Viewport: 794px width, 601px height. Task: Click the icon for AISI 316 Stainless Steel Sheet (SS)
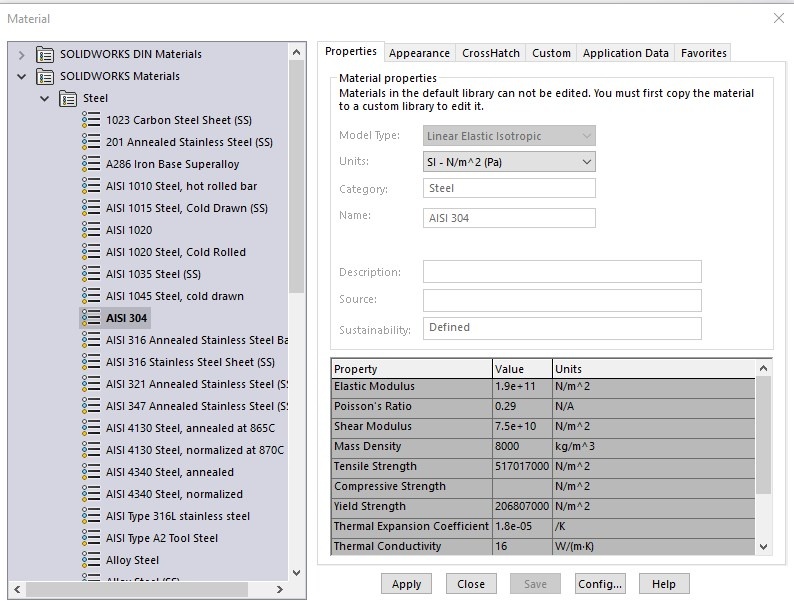point(91,362)
